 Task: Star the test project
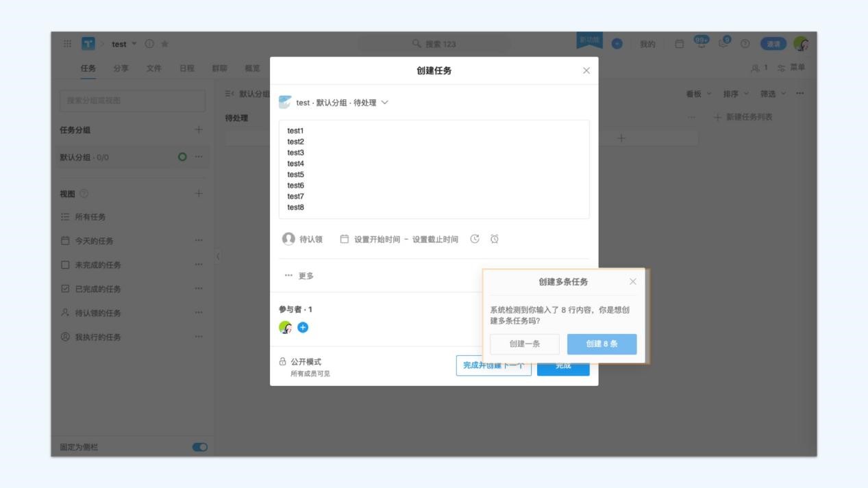coord(164,44)
